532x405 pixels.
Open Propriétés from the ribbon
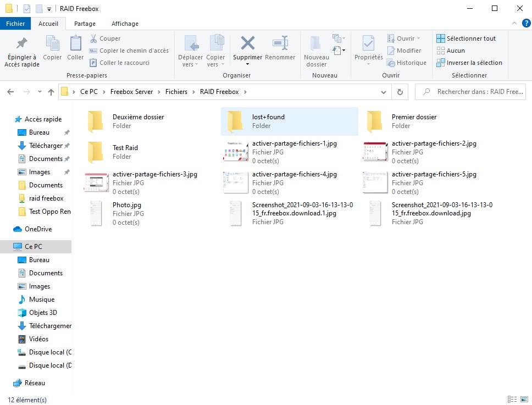pos(368,43)
